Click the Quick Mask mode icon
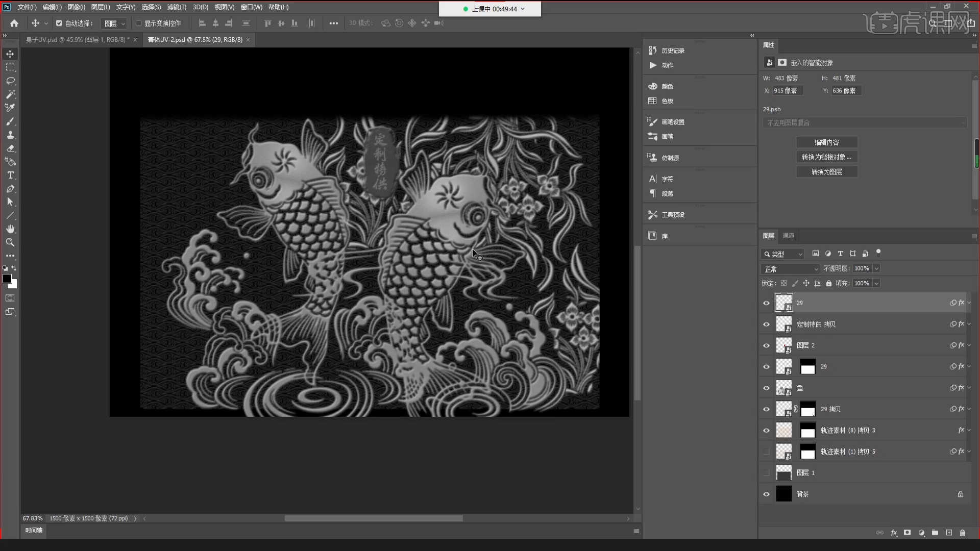The height and width of the screenshot is (551, 980). coord(10,298)
